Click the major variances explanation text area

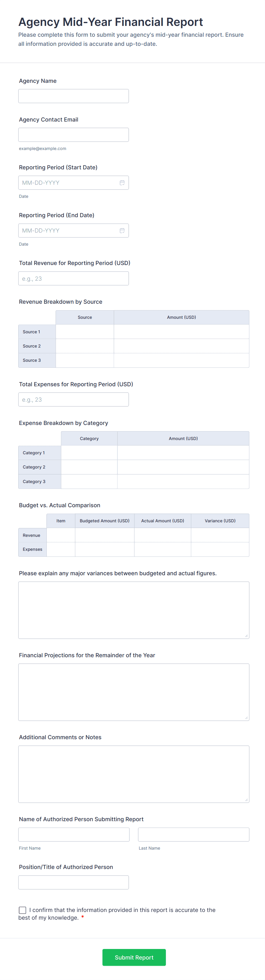tap(134, 610)
